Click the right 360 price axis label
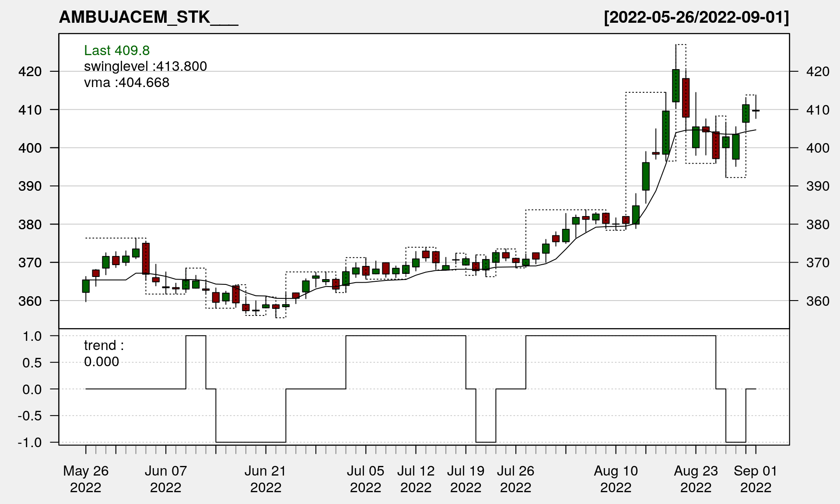The image size is (840, 504). point(818,301)
